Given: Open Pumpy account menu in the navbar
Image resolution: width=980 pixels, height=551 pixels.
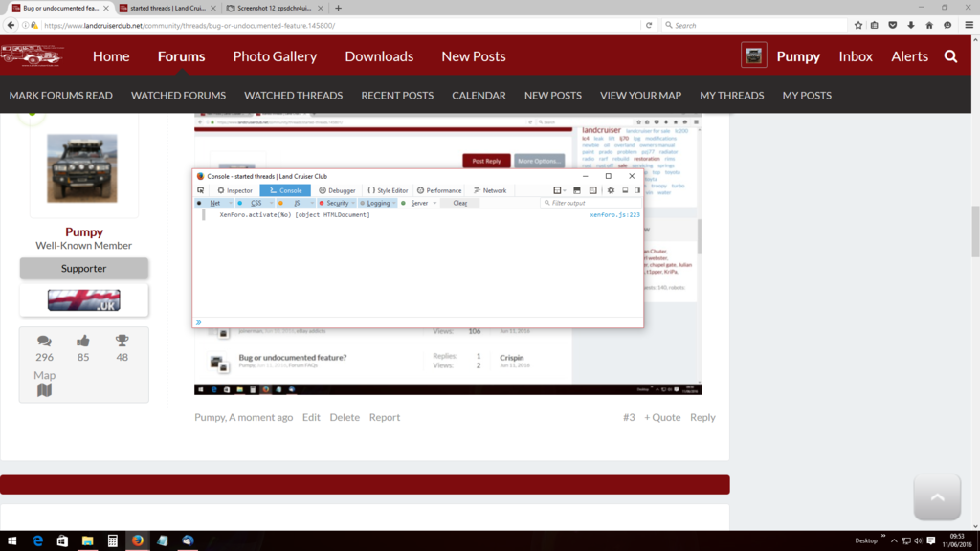Looking at the screenshot, I should pyautogui.click(x=798, y=56).
